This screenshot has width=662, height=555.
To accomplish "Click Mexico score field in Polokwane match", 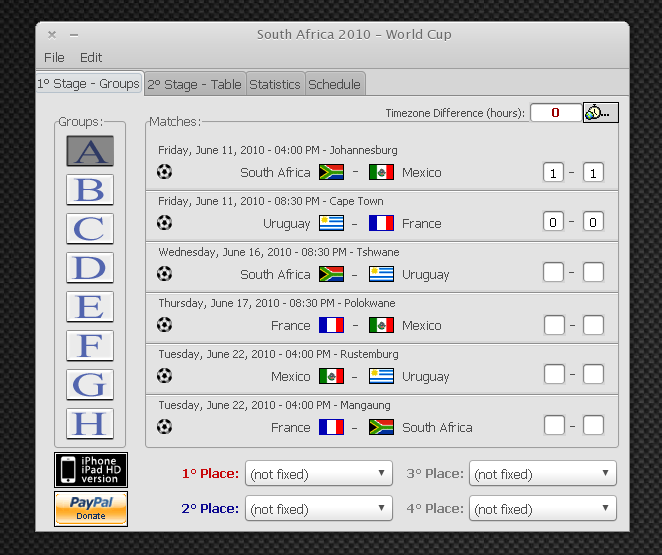I will pyautogui.click(x=593, y=325).
